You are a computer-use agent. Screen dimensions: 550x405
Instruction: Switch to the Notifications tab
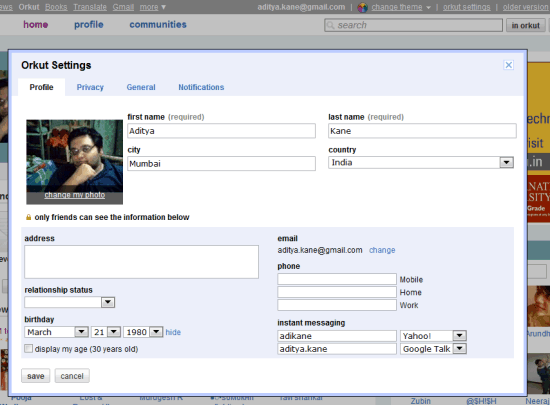[201, 87]
